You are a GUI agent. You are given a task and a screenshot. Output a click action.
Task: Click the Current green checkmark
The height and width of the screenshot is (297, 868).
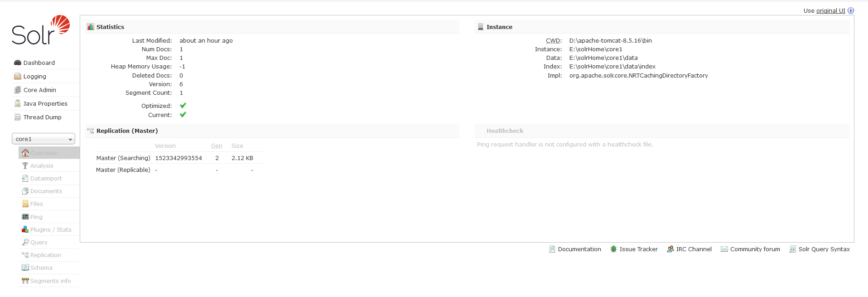(x=183, y=114)
